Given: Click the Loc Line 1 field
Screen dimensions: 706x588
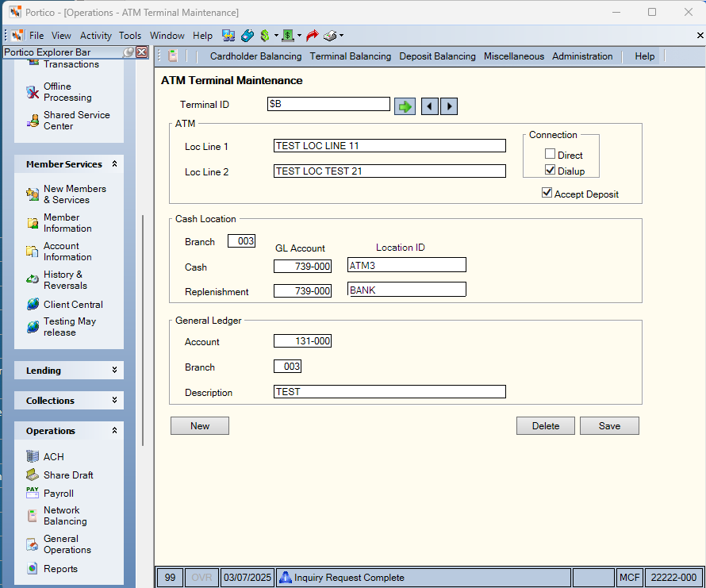Looking at the screenshot, I should click(x=389, y=145).
